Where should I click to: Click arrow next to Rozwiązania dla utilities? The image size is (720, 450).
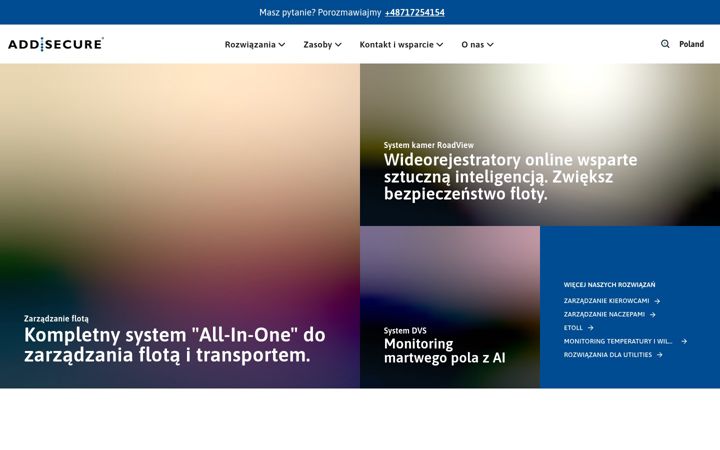click(x=659, y=355)
